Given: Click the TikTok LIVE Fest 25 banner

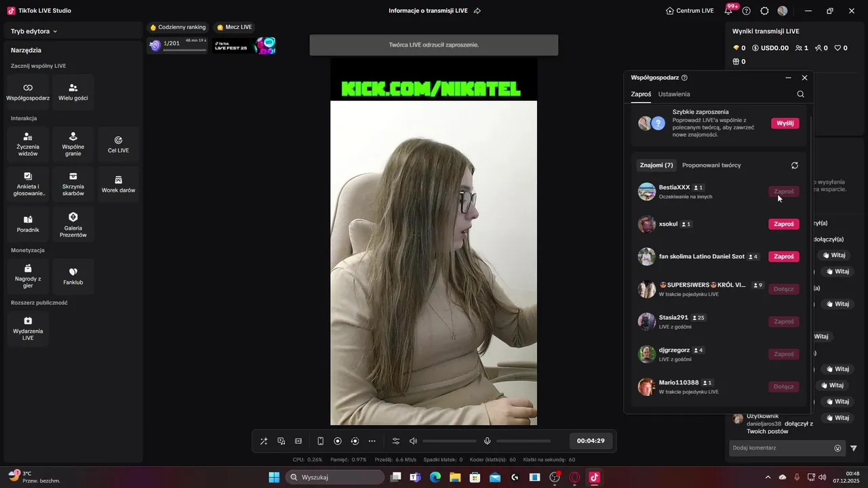Looking at the screenshot, I should tap(245, 46).
